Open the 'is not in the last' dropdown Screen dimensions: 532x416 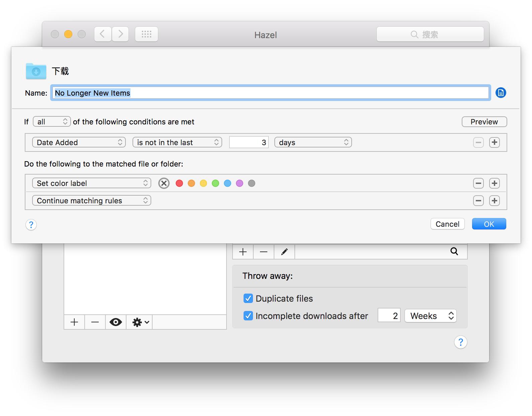pyautogui.click(x=177, y=142)
